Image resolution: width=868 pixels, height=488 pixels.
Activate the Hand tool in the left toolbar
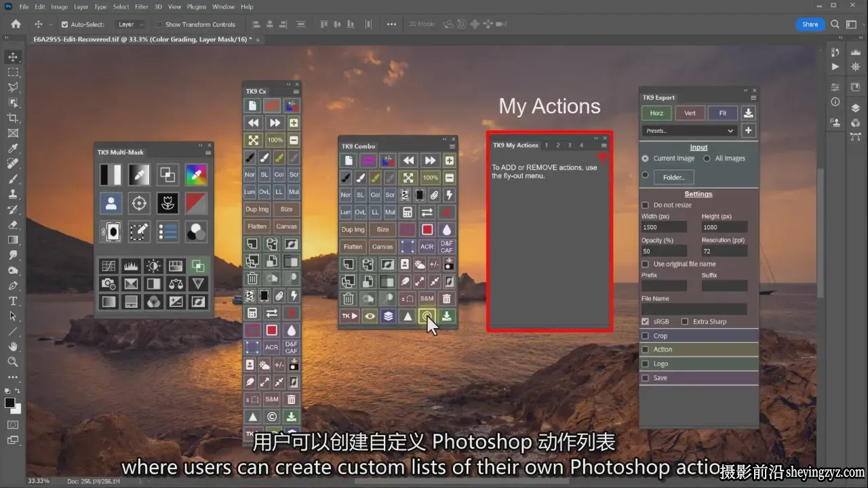tap(13, 346)
